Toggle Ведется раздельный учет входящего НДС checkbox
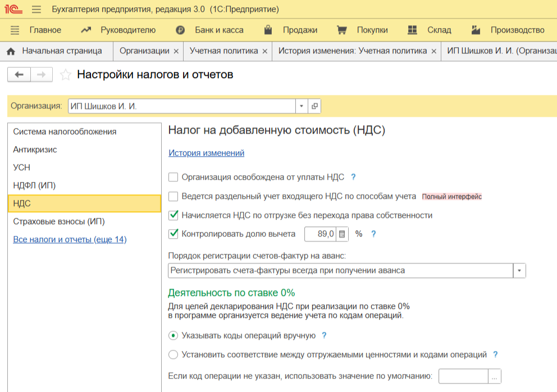This screenshot has height=392, width=557. pos(174,197)
